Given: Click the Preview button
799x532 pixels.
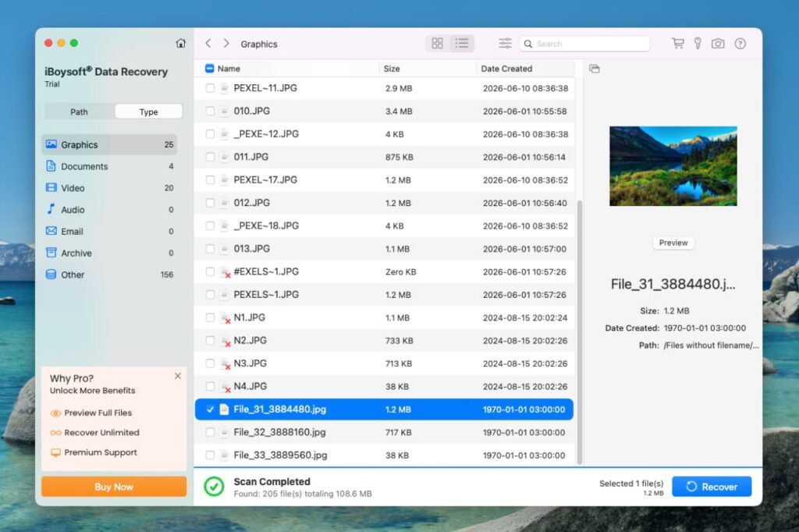Looking at the screenshot, I should 673,243.
